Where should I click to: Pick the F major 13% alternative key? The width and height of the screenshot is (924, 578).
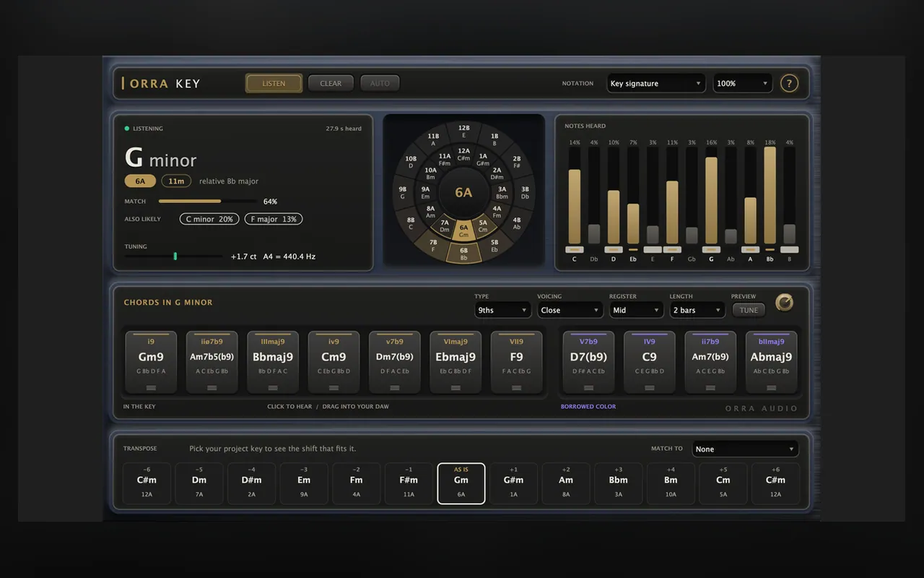[274, 219]
